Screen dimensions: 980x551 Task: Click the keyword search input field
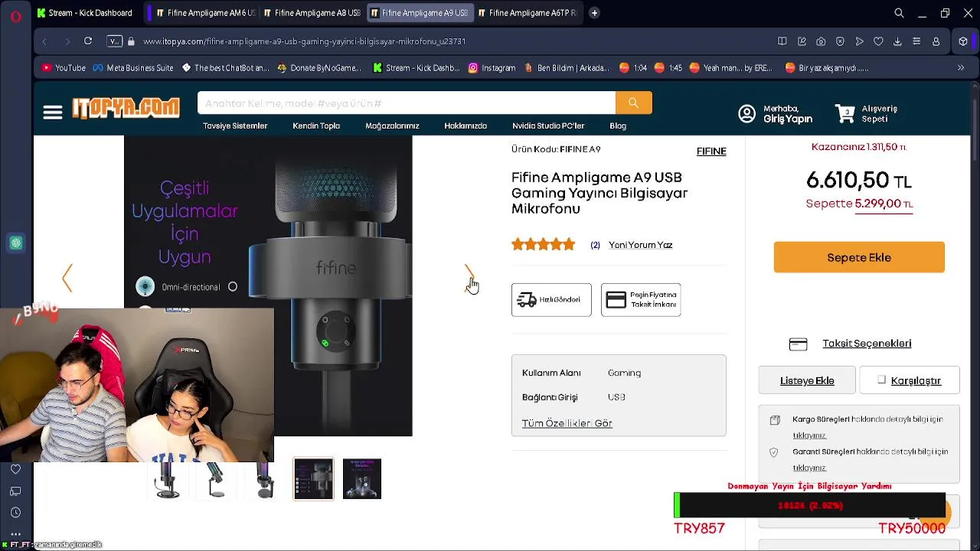coord(406,103)
